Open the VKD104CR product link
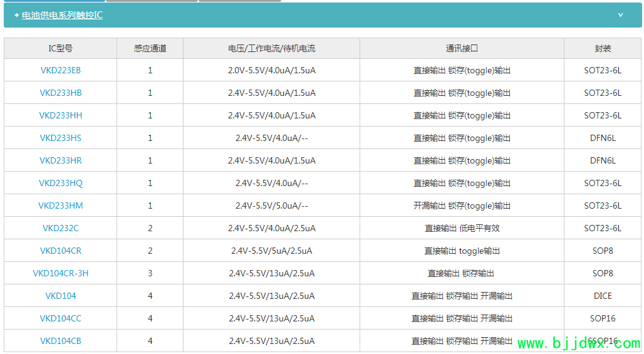Viewport: 644px width, 354px height. coord(61,251)
